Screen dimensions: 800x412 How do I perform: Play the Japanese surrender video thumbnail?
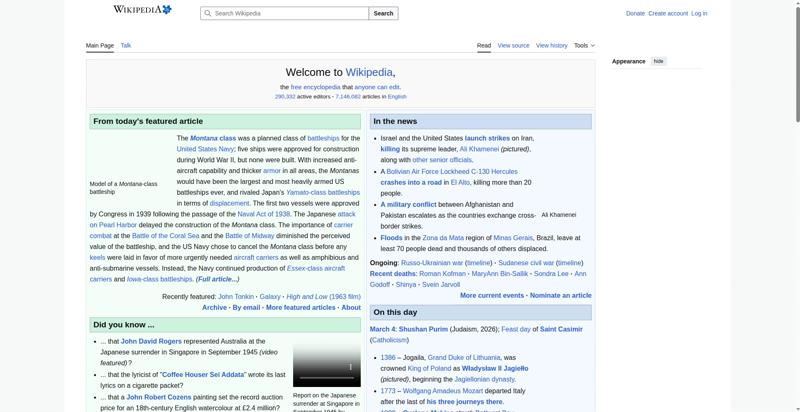click(326, 366)
